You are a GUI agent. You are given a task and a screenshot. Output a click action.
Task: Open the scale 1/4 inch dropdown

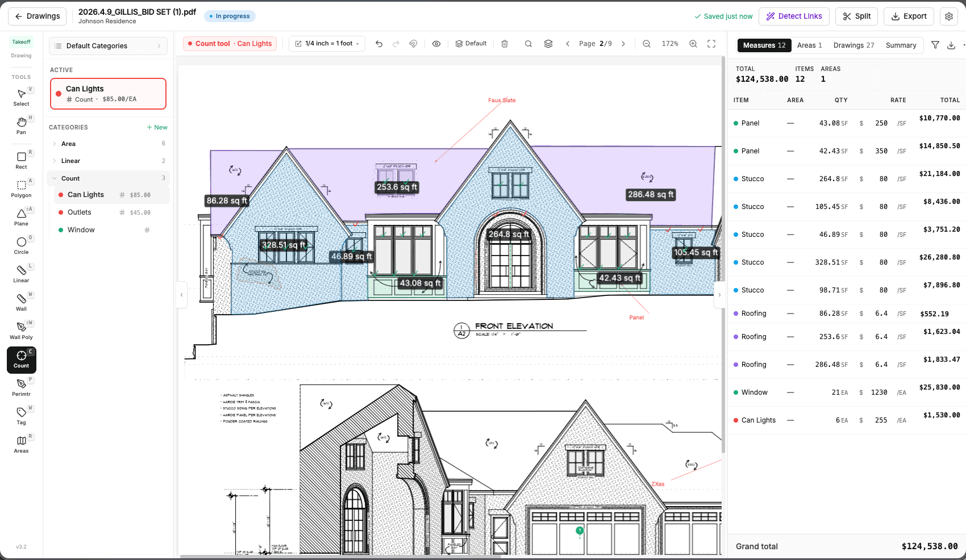(x=327, y=44)
